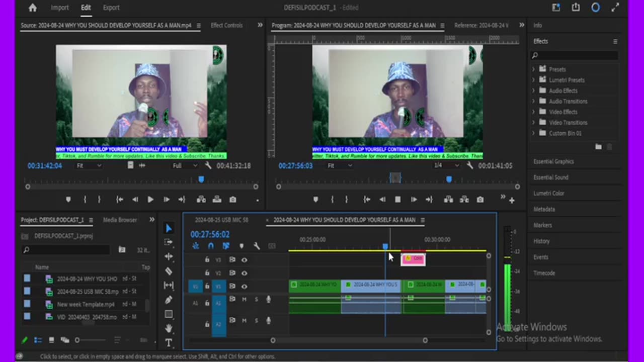Toggle Linked Selection in timeline
Screen dimensions: 644x362
[226, 246]
